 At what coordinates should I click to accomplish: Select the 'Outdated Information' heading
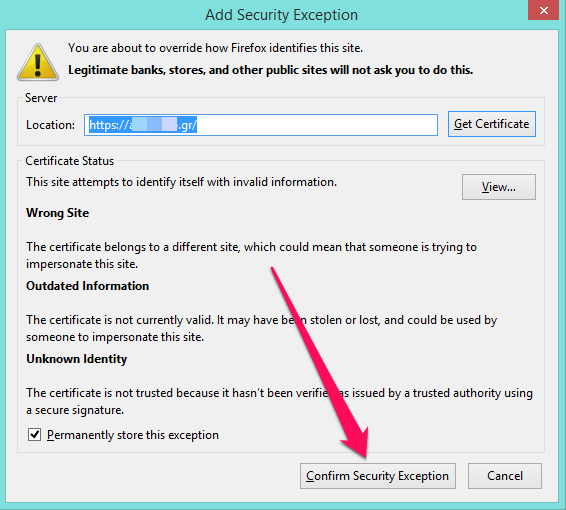87,286
